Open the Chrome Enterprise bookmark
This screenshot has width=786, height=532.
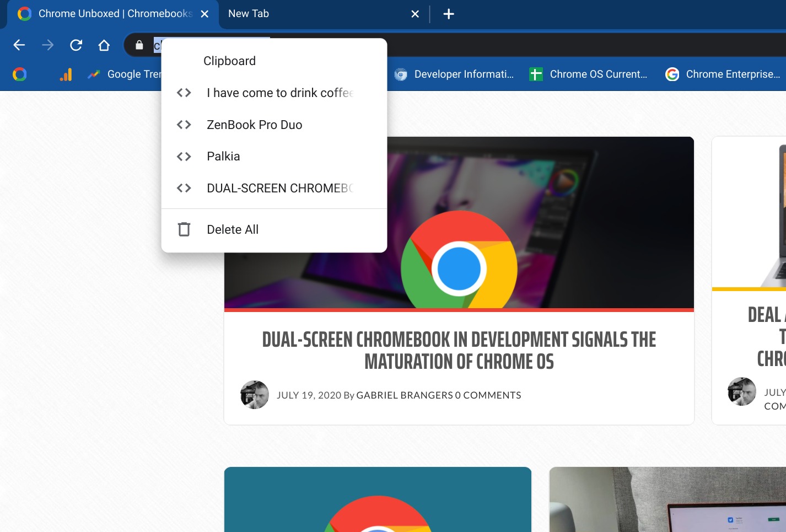[723, 74]
